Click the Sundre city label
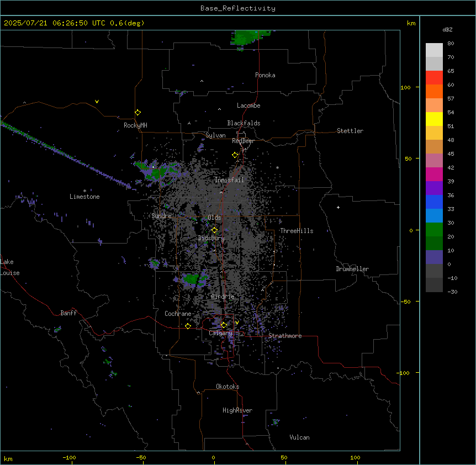This screenshot has width=476, height=465. pos(161,216)
